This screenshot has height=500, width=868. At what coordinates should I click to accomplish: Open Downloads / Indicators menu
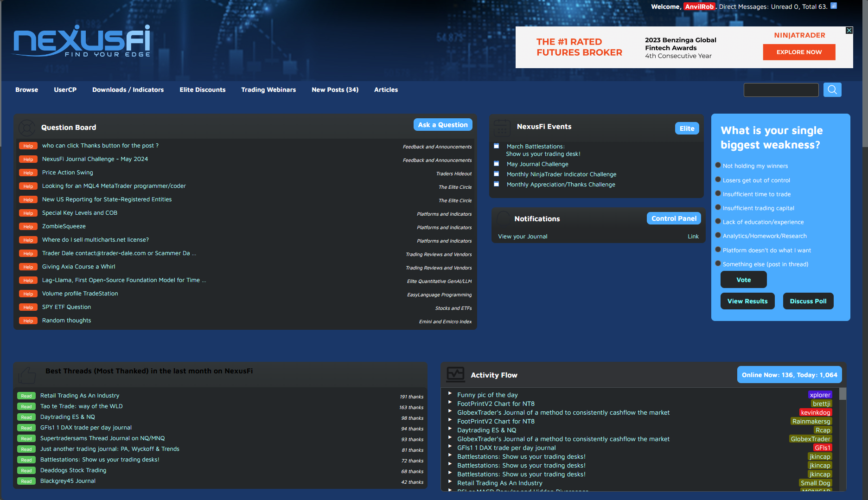click(128, 90)
